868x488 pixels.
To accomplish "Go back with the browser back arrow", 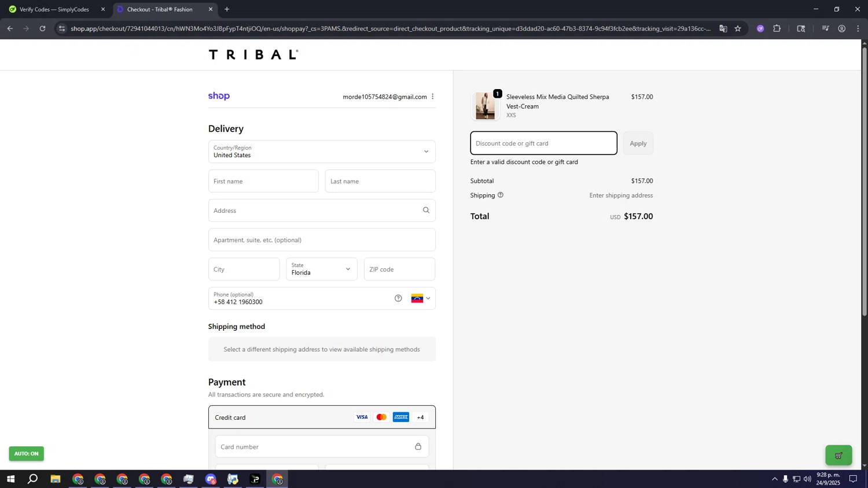I will 10,28.
